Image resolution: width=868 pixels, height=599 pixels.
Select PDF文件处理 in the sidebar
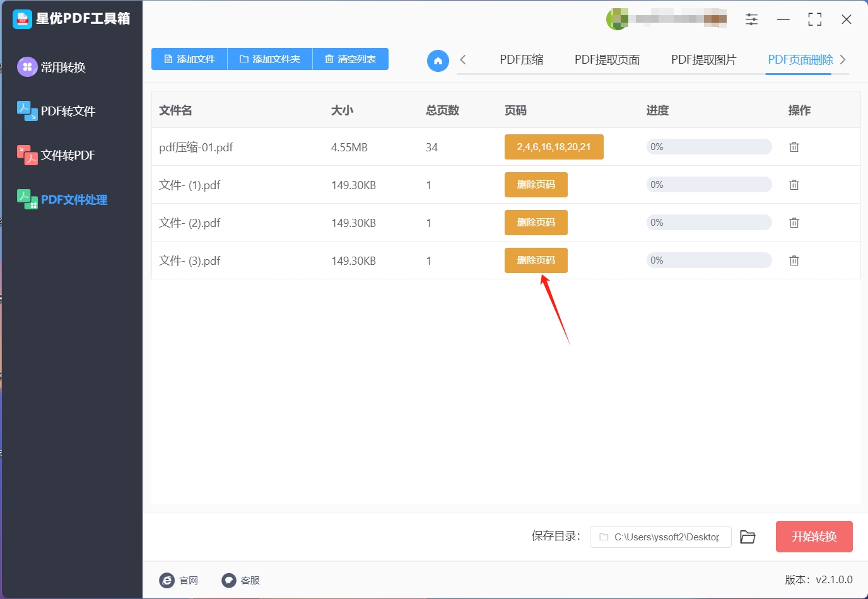62,199
